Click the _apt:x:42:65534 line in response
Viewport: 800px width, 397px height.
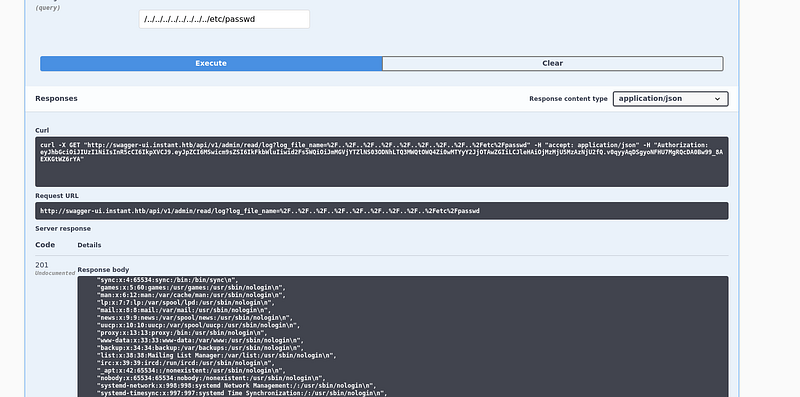pyautogui.click(x=191, y=370)
